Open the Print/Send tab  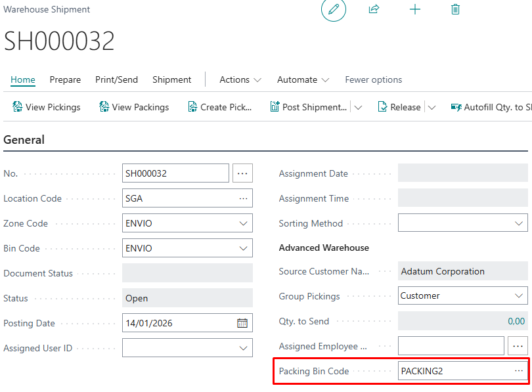tap(116, 79)
